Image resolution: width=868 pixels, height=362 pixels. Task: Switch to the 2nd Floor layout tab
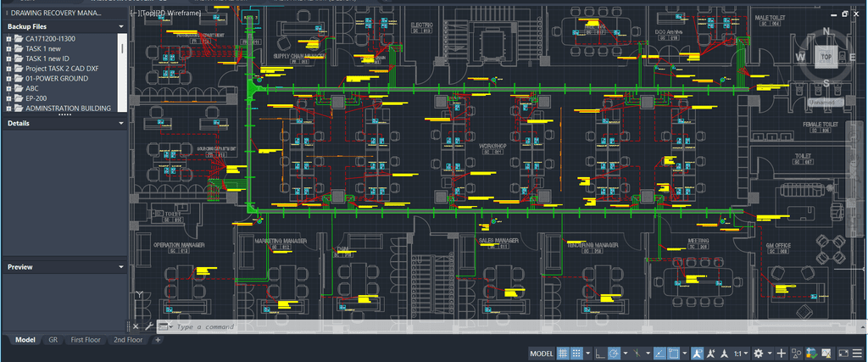[x=128, y=340]
